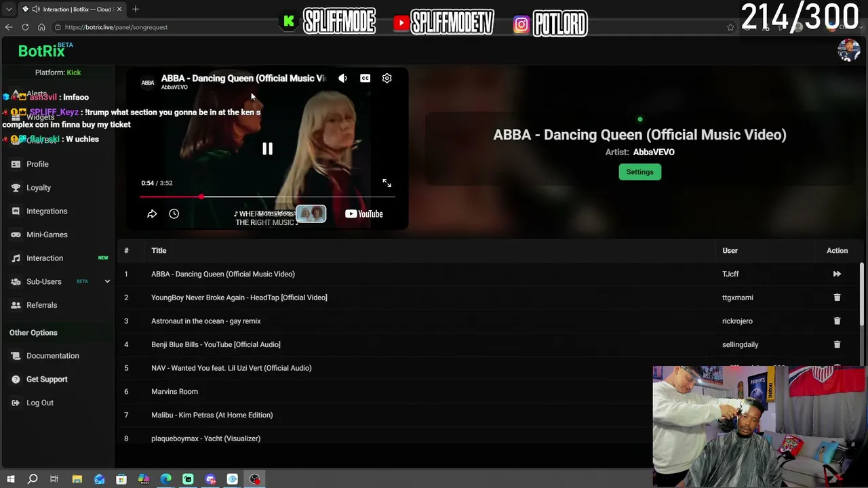The height and width of the screenshot is (488, 868).
Task: Bookmark this page with the star
Action: coord(730,27)
